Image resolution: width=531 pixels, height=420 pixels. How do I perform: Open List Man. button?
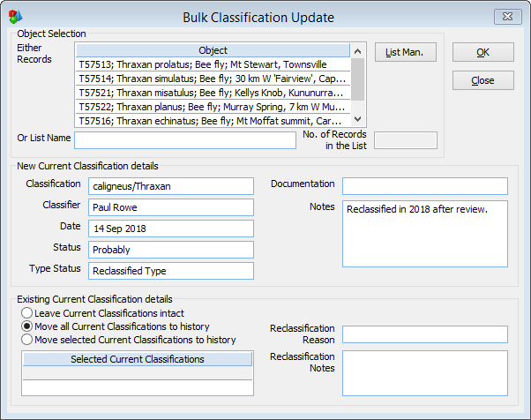pyautogui.click(x=406, y=52)
